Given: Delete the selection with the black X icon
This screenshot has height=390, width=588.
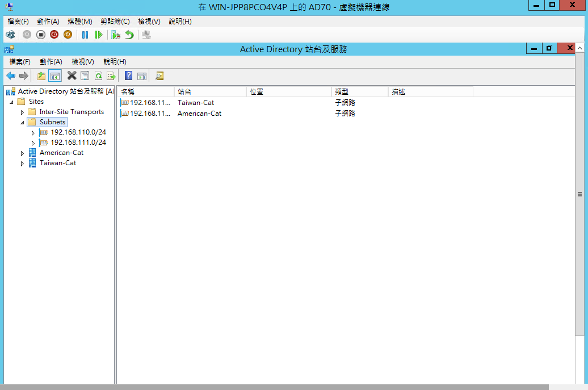Looking at the screenshot, I should click(x=72, y=76).
